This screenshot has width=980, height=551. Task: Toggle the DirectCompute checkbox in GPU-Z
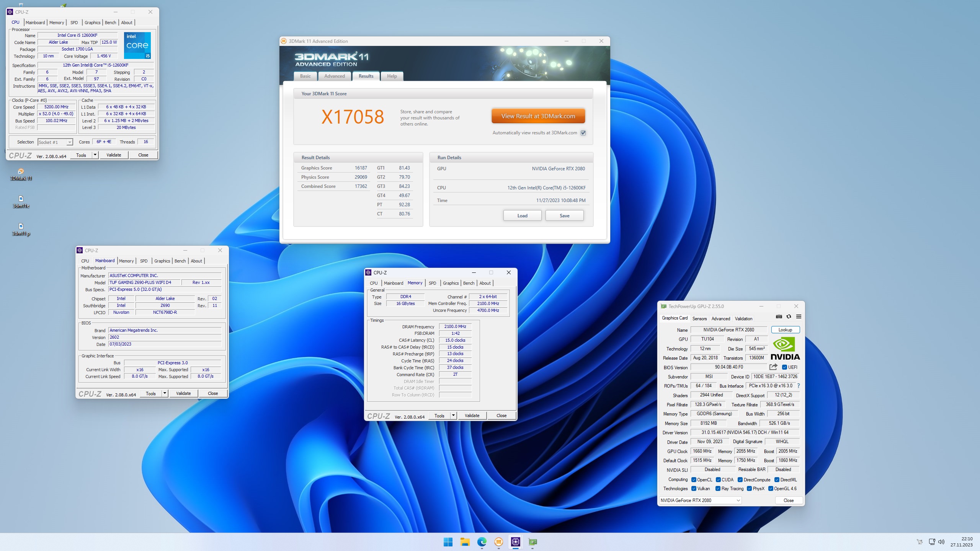740,479
